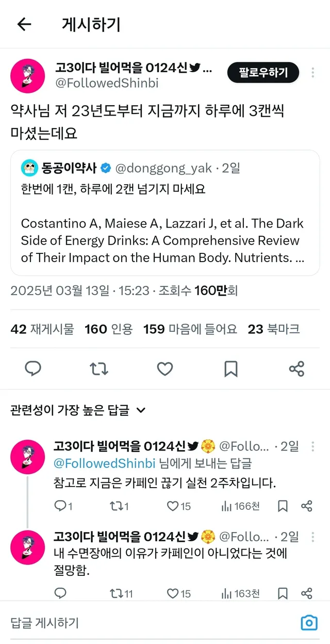Open the main post's three-dot menu
This screenshot has width=330, height=644.
(312, 73)
